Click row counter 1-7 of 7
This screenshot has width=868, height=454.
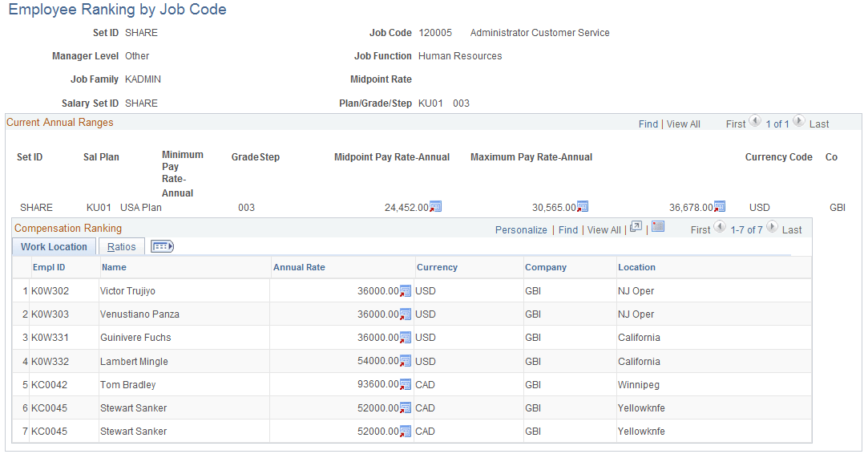tap(746, 230)
